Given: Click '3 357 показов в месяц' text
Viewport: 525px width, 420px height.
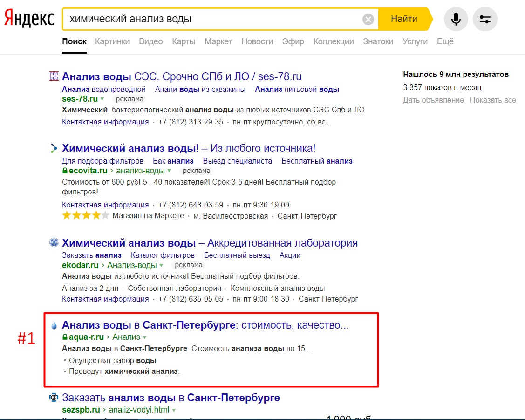Looking at the screenshot, I should [442, 88].
